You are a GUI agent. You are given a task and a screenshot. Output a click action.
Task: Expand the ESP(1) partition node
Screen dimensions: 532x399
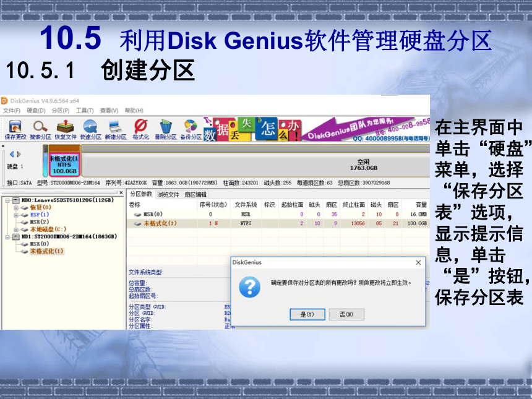point(15,215)
